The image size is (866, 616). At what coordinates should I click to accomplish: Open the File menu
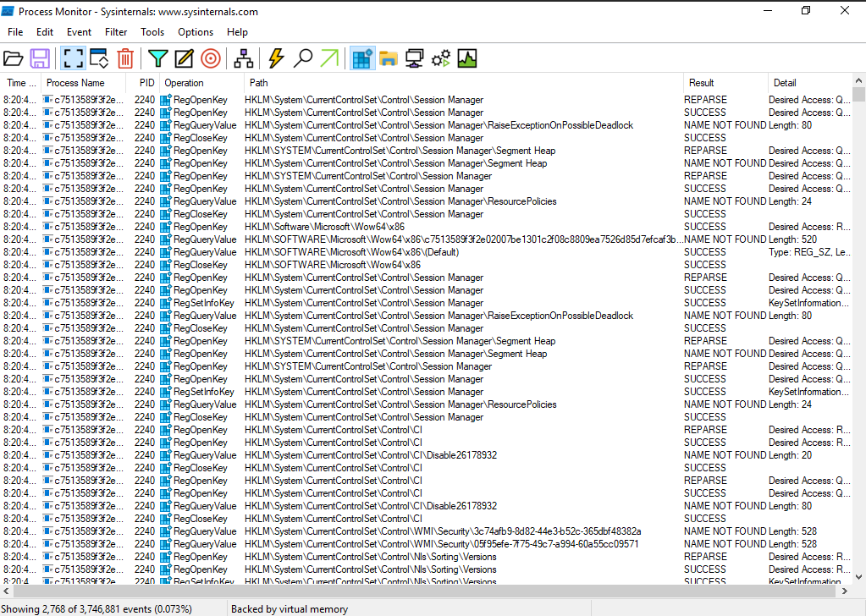[x=15, y=32]
